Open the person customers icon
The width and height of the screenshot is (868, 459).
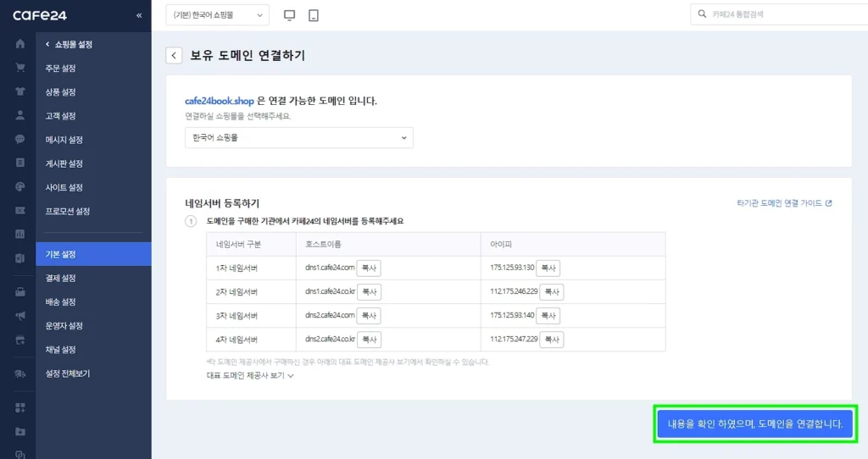(20, 115)
